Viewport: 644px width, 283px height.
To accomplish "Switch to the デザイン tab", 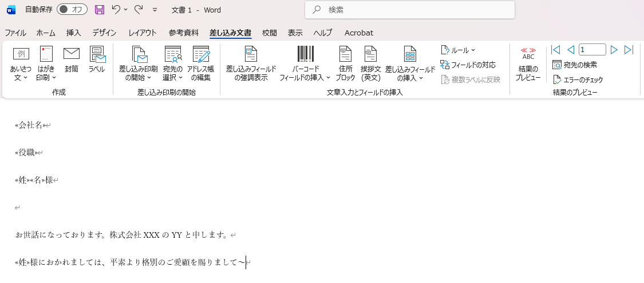I will 104,33.
